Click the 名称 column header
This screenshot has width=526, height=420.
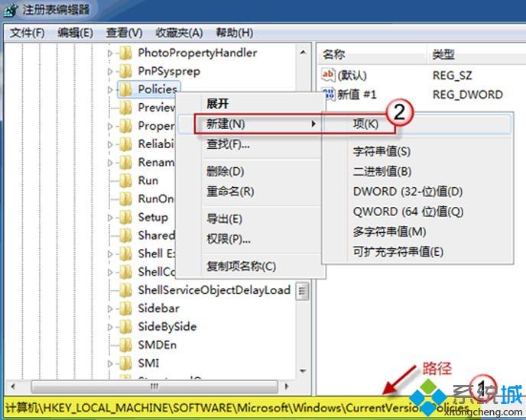coord(372,54)
